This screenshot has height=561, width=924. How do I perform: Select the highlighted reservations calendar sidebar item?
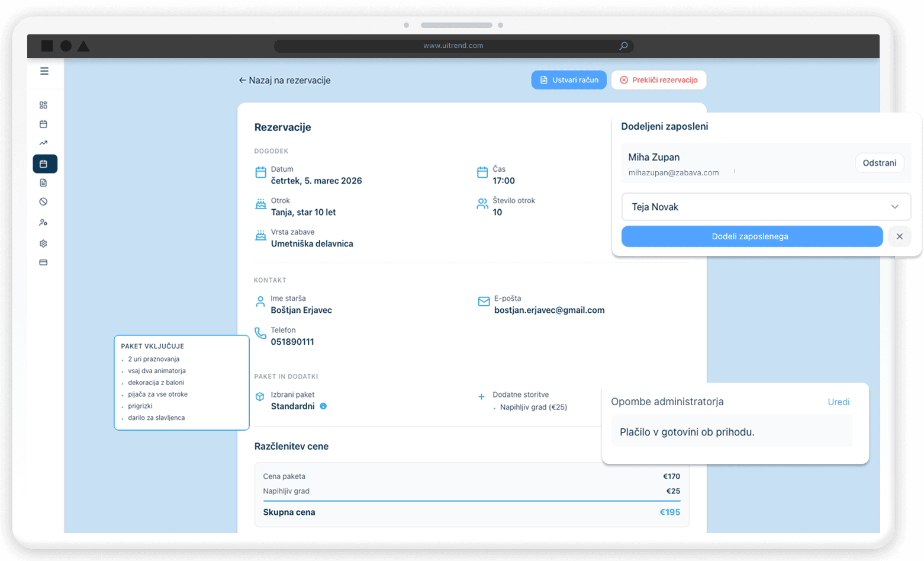(45, 164)
